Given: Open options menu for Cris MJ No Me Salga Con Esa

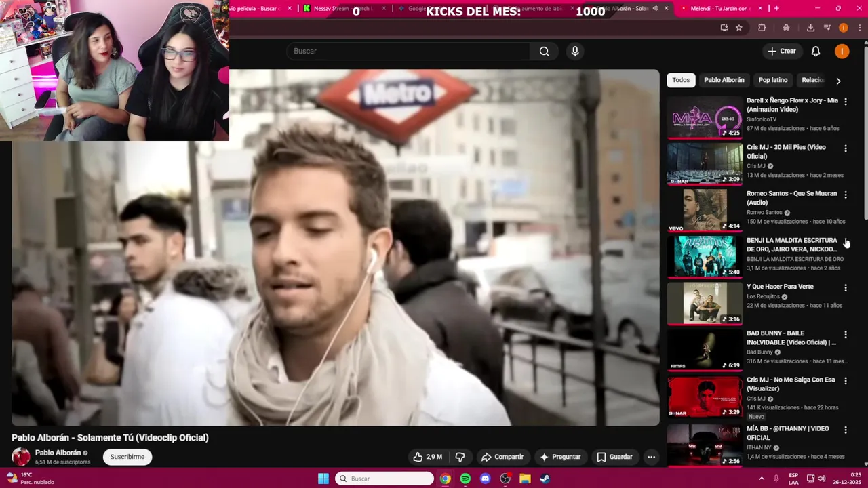Looking at the screenshot, I should coord(845,381).
